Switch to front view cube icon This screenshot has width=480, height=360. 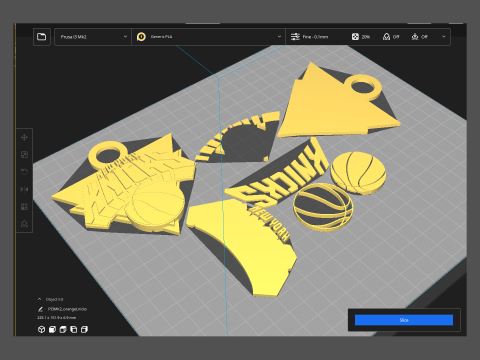click(x=52, y=330)
